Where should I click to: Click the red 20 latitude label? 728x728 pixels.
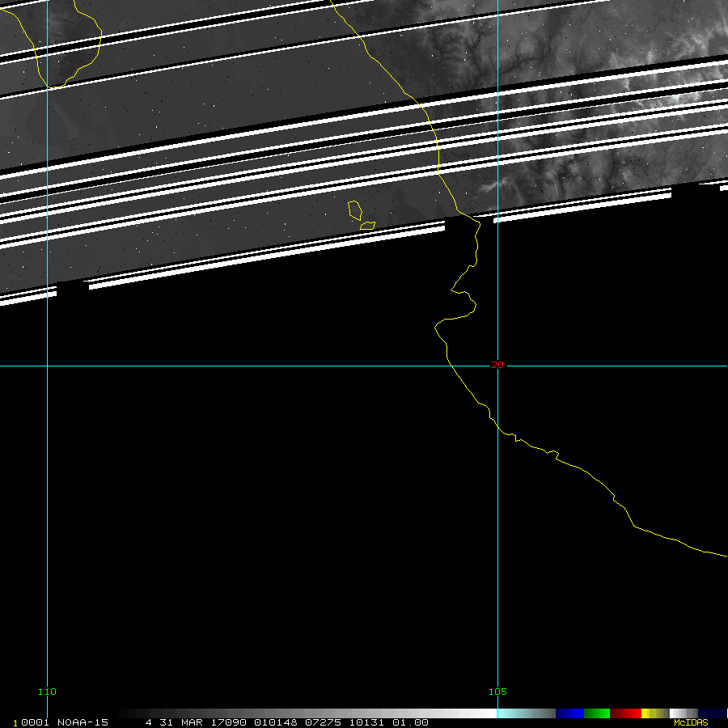[497, 366]
